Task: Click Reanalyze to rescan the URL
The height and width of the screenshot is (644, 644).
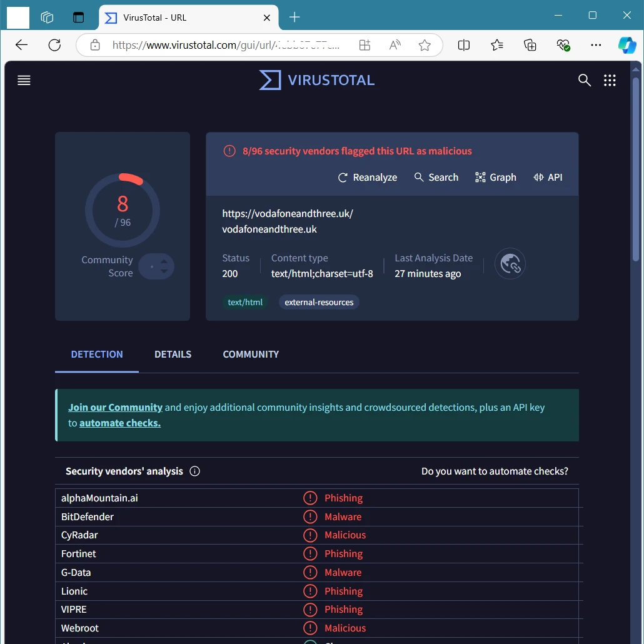Action: pyautogui.click(x=368, y=178)
